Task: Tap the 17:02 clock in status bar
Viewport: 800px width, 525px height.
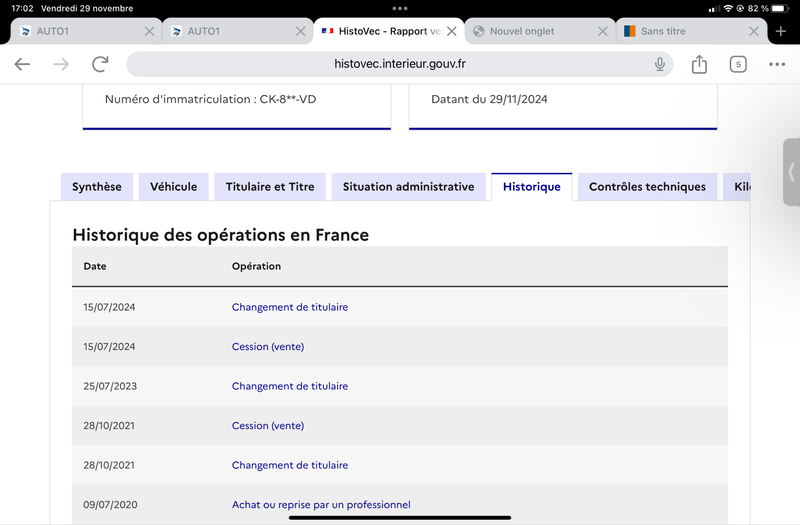Action: pos(22,8)
